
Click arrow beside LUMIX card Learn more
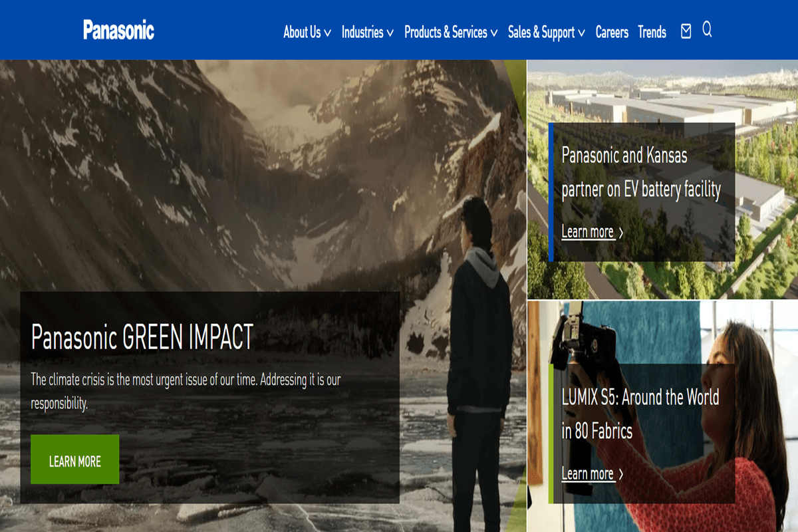(x=621, y=474)
